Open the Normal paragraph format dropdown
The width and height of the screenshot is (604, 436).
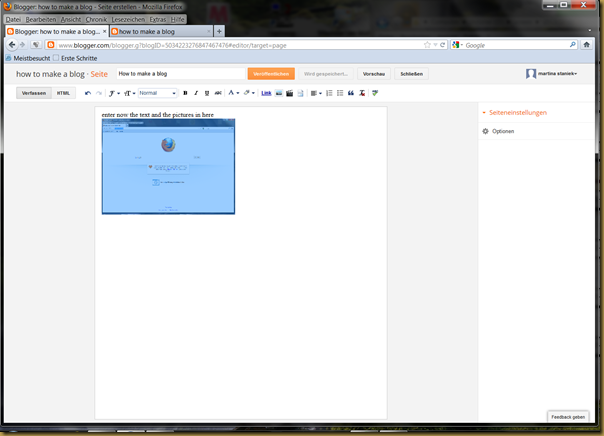tap(158, 93)
